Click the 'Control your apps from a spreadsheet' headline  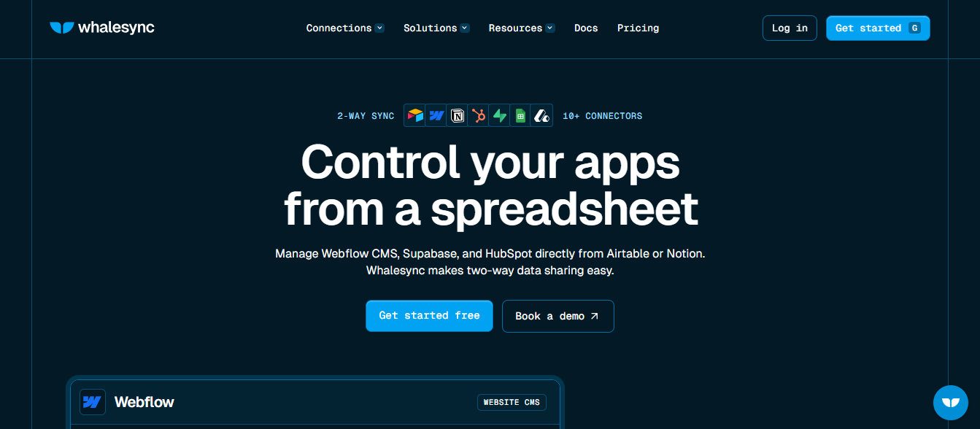pyautogui.click(x=490, y=185)
